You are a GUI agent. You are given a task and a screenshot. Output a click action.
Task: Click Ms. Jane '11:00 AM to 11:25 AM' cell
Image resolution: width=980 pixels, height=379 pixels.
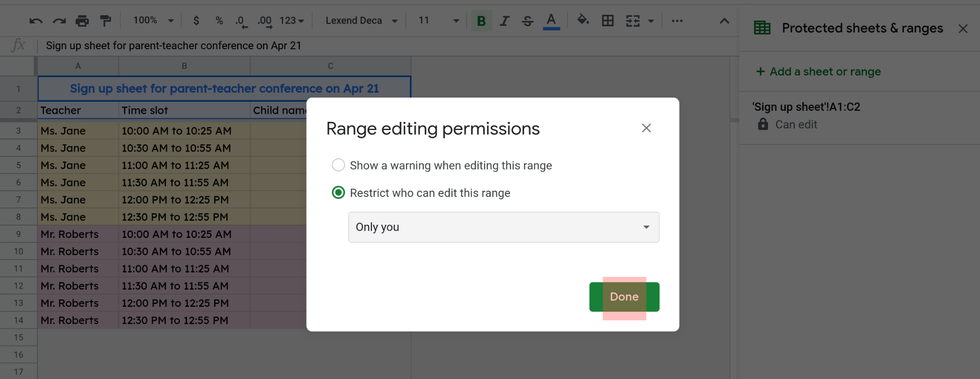click(184, 165)
